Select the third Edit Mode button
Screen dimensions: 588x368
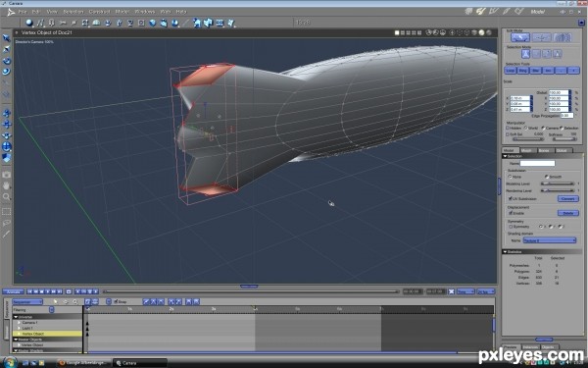[x=563, y=37]
